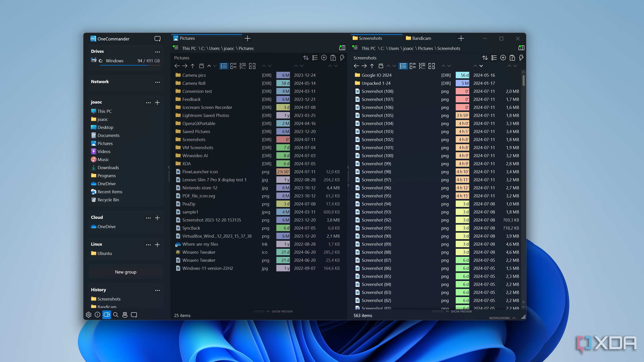
Task: Toggle the dual-pane layout icon
Action: click(x=107, y=315)
